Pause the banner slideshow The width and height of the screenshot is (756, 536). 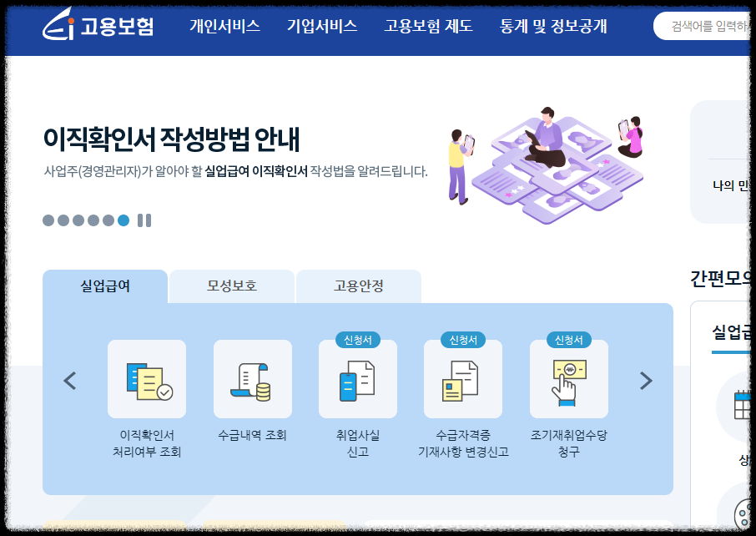click(x=144, y=220)
